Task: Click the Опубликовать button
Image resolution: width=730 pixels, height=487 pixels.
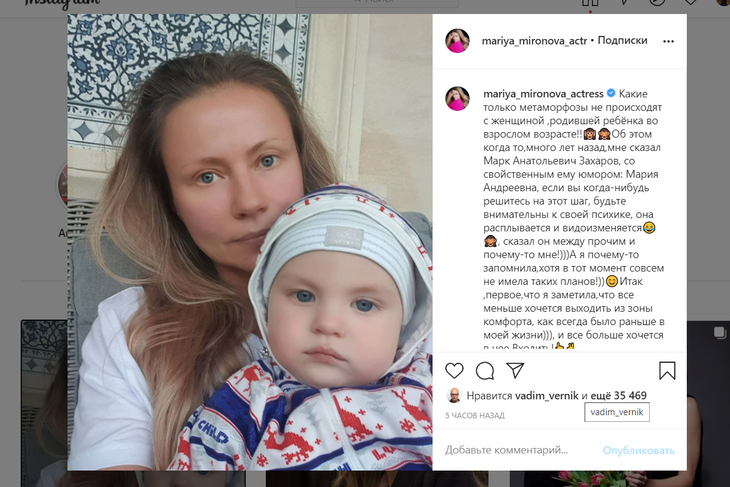Action: point(638,450)
